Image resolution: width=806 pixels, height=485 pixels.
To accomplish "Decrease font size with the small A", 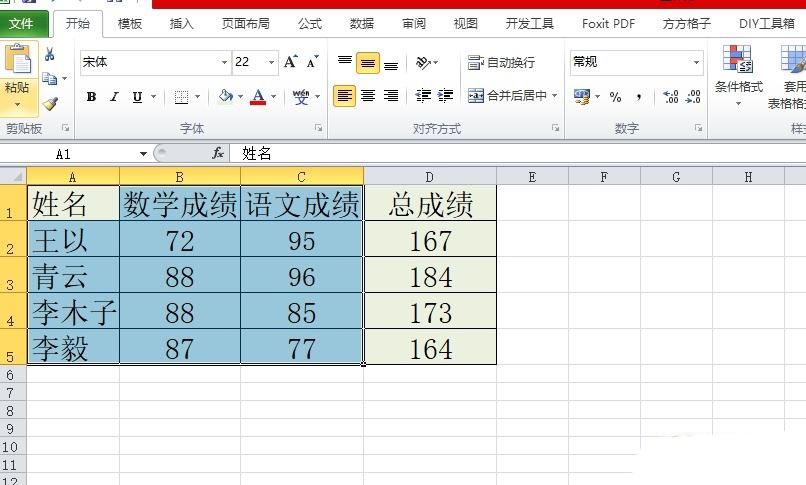I will 313,62.
